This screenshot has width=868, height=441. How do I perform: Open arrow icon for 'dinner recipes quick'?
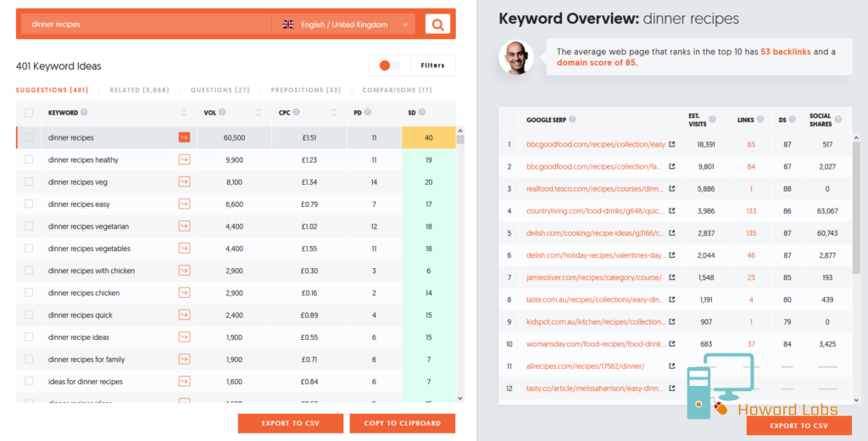[184, 315]
